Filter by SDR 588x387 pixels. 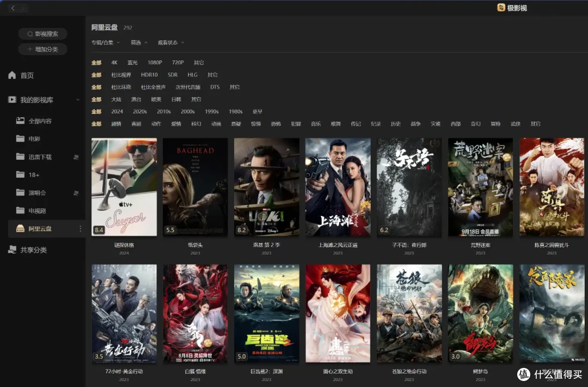click(173, 75)
